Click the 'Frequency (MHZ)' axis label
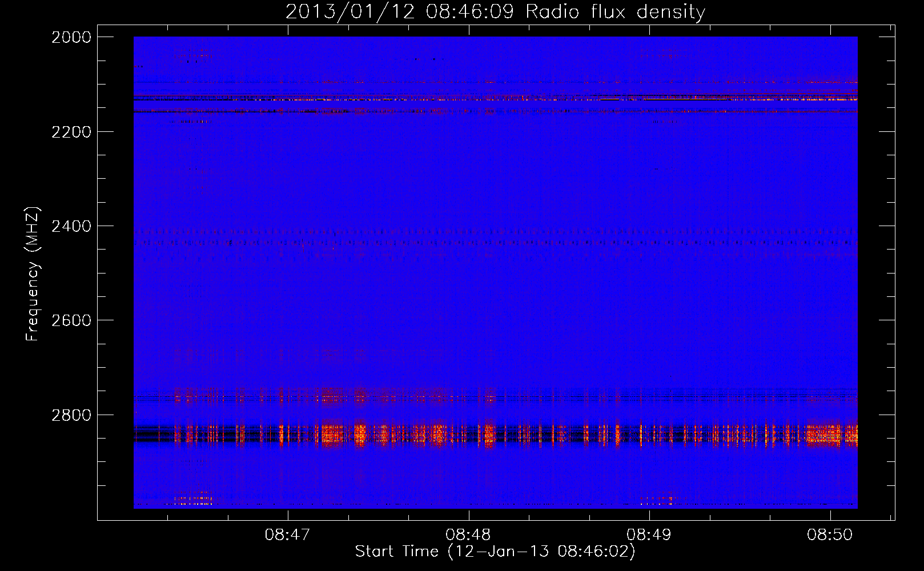Viewport: 924px width, 571px height. 33,274
